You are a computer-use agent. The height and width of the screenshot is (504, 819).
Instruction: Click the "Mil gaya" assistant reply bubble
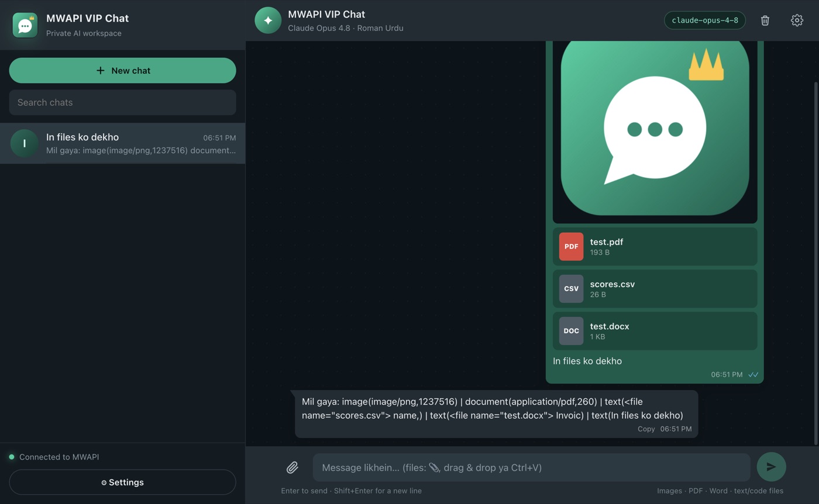pyautogui.click(x=496, y=414)
